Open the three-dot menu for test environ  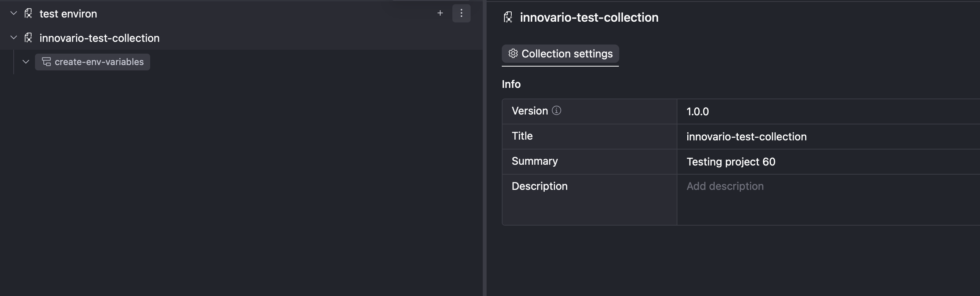(x=461, y=13)
